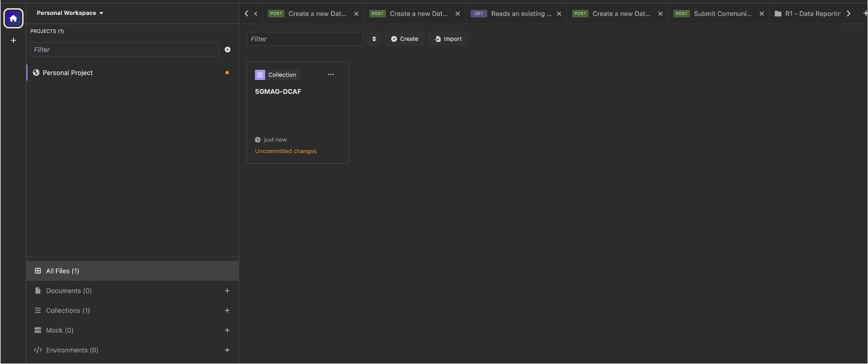Add a new collection with the plus icon
The height and width of the screenshot is (364, 868).
point(227,311)
